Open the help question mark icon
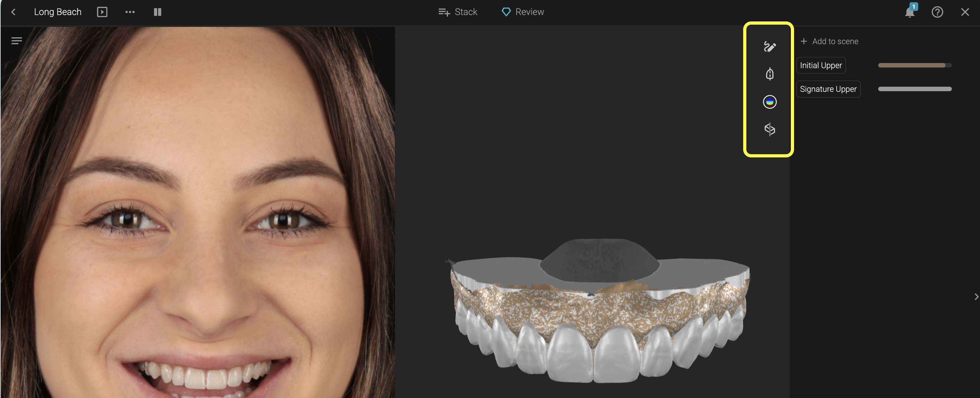The width and height of the screenshot is (980, 398). 937,12
